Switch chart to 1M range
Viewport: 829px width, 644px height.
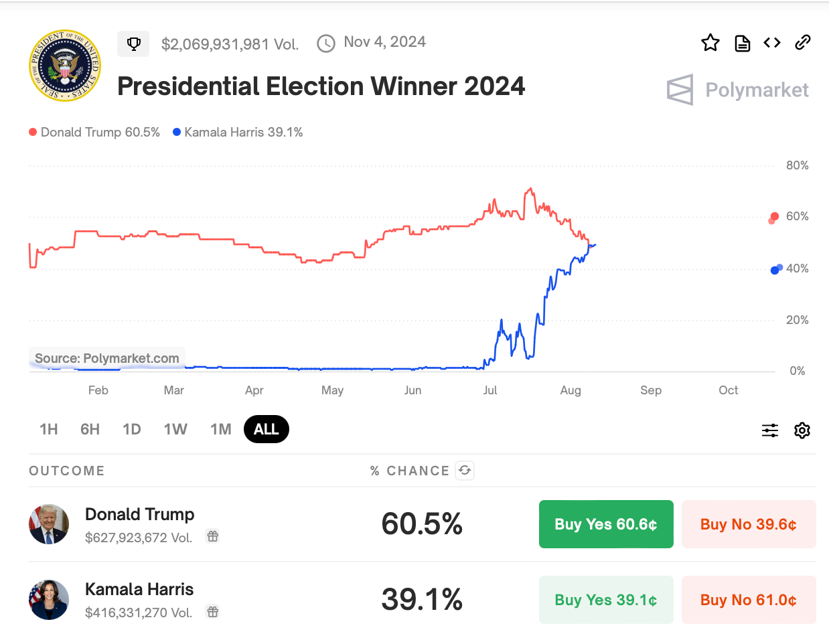tap(221, 429)
